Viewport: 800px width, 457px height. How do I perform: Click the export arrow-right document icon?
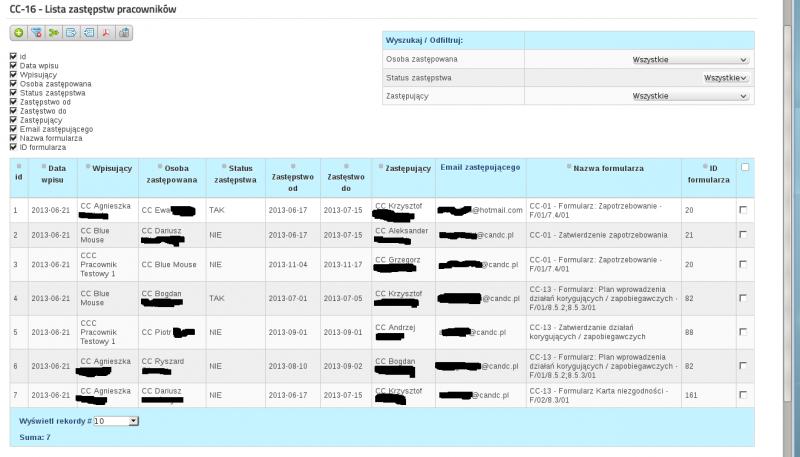(71, 33)
